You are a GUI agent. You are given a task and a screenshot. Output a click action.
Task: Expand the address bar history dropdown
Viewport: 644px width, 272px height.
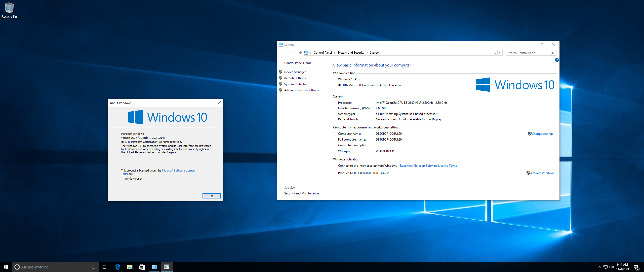tap(495, 53)
